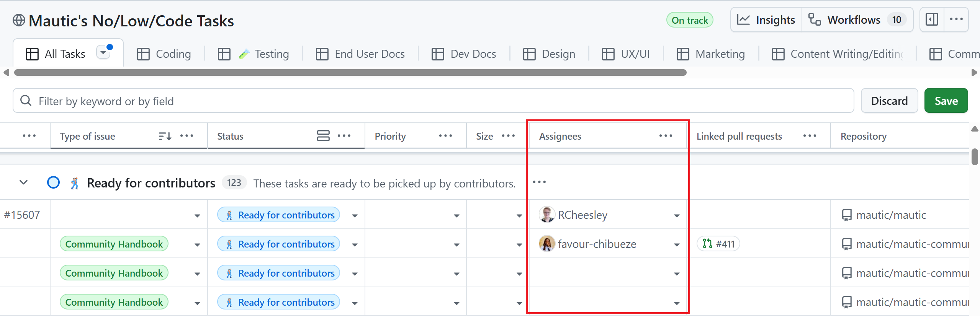Open the All Tasks view options dropdown
This screenshot has height=316, width=980.
[x=103, y=52]
